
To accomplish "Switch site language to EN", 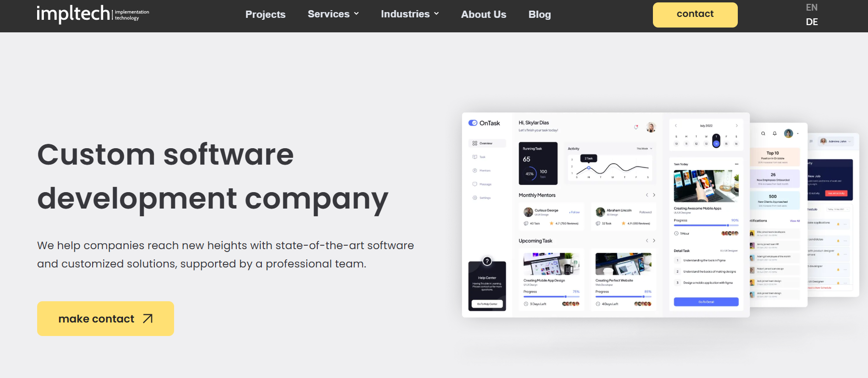I will (812, 8).
